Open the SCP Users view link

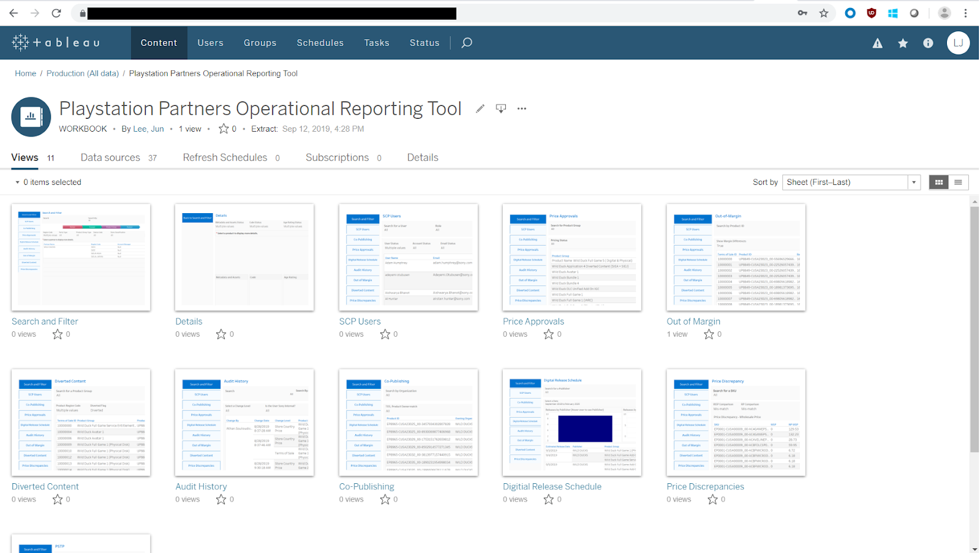pyautogui.click(x=360, y=322)
